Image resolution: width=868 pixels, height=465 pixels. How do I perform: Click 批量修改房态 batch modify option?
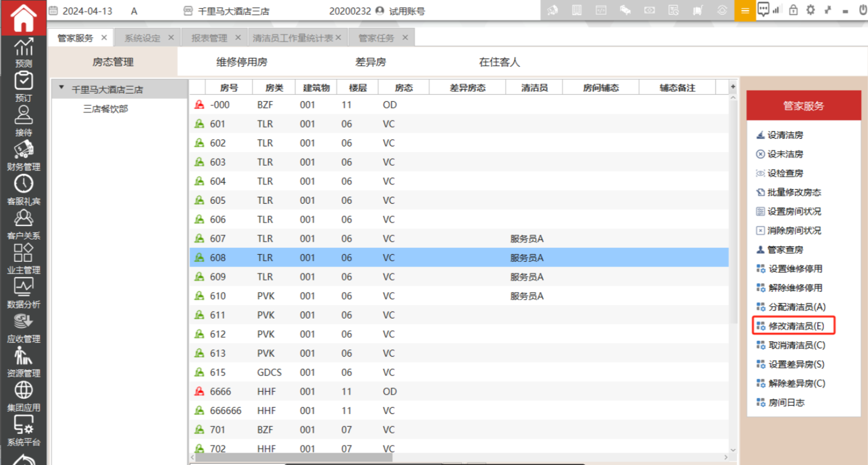pyautogui.click(x=794, y=193)
